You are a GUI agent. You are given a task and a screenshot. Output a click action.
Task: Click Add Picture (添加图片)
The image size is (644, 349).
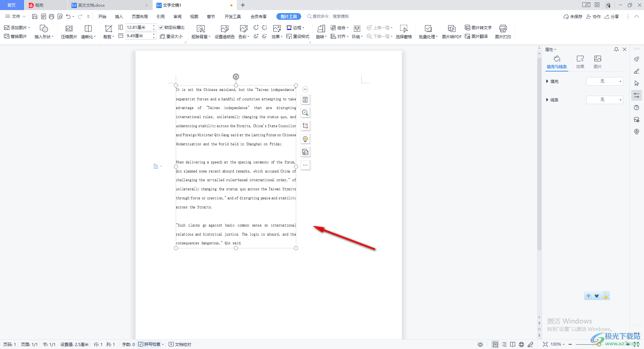click(x=17, y=28)
